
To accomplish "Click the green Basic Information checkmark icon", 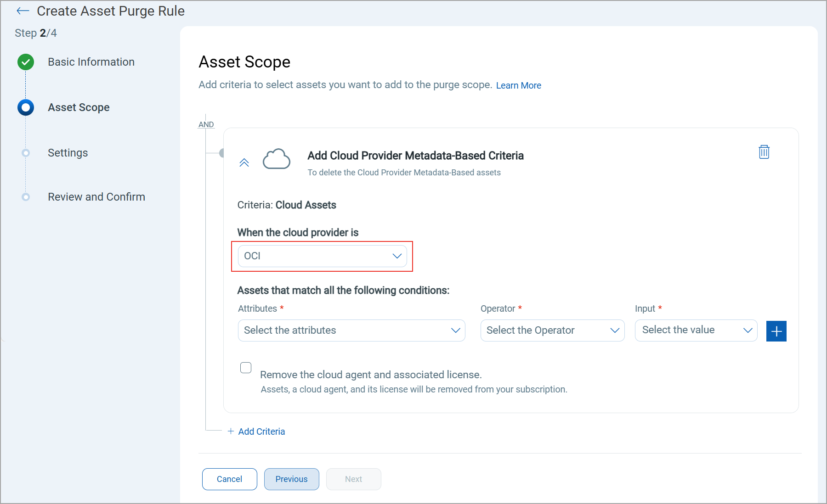I will pos(26,62).
